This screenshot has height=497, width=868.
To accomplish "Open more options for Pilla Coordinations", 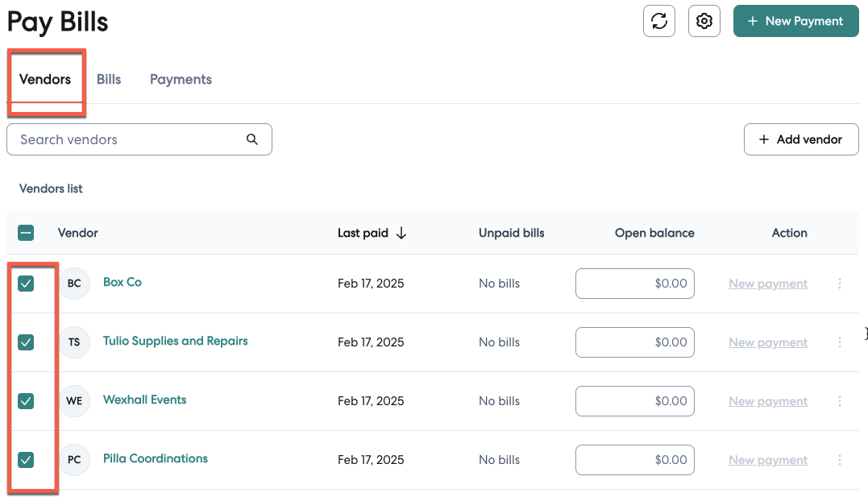I will coord(840,460).
